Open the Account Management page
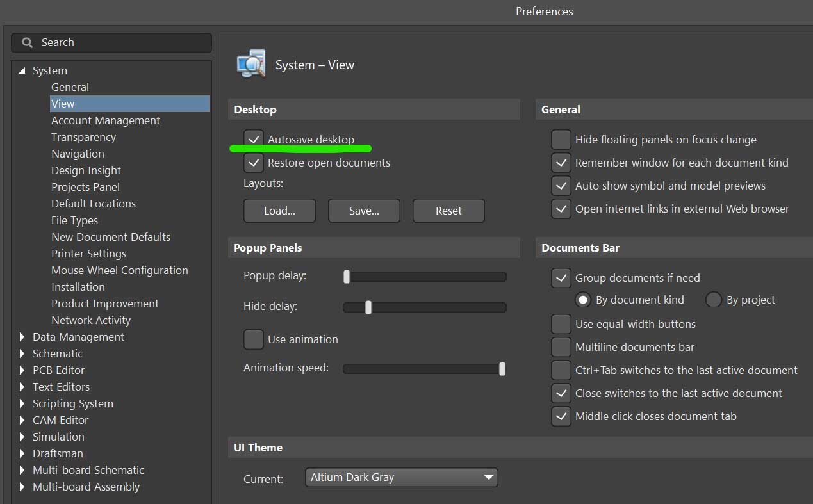 click(106, 120)
